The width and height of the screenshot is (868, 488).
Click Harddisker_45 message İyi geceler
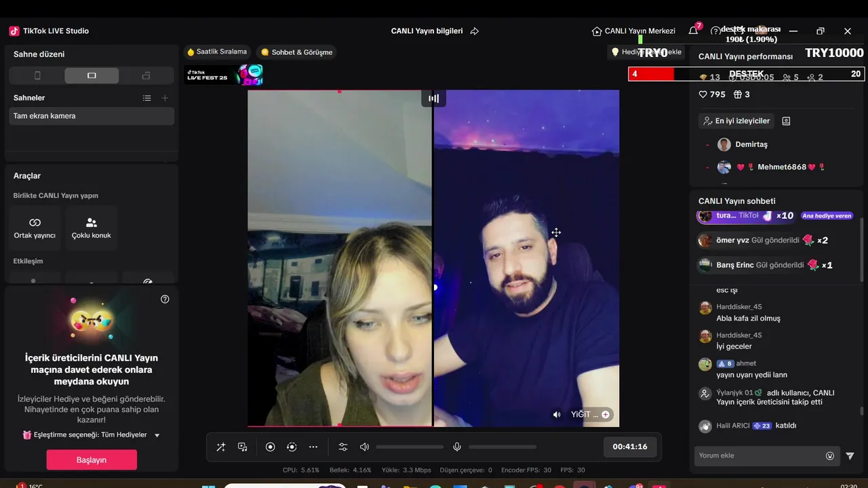point(734,346)
